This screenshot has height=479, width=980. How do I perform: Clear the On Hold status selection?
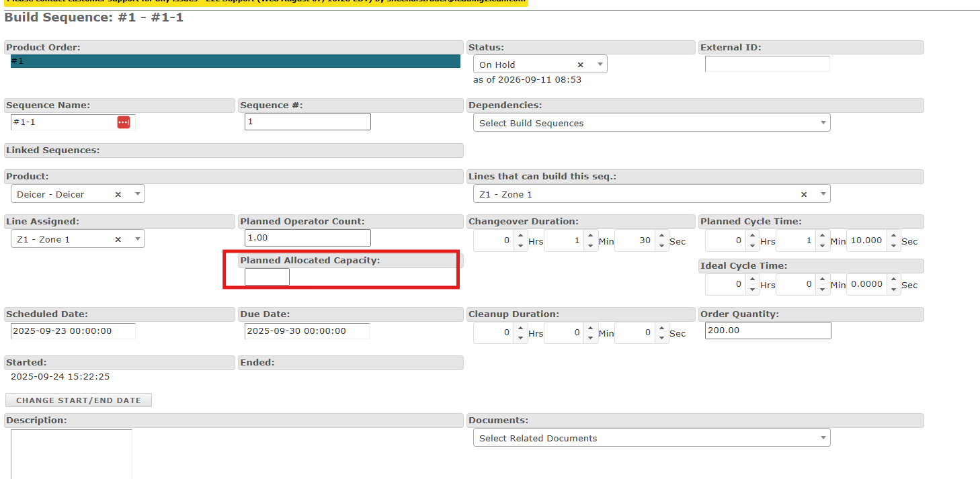coord(581,64)
